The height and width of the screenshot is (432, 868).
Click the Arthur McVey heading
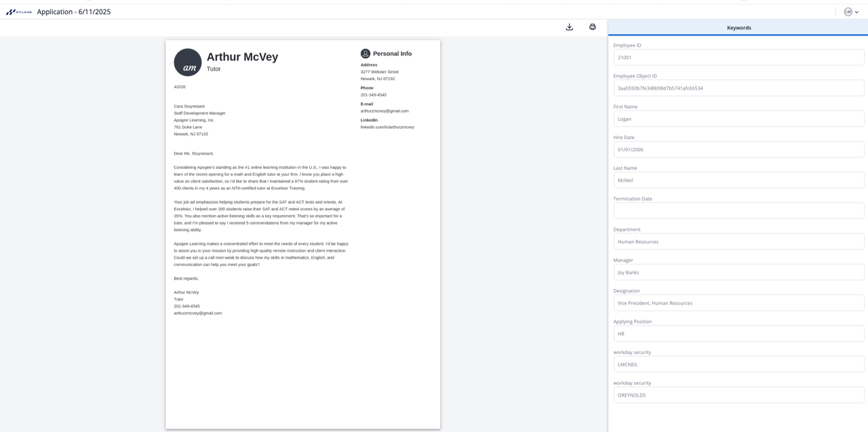pyautogui.click(x=242, y=57)
